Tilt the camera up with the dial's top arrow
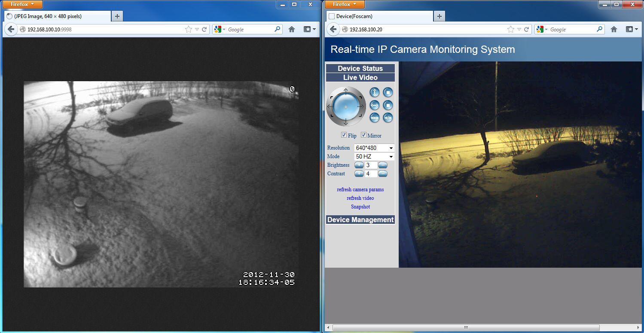Image resolution: width=644 pixels, height=333 pixels. [x=346, y=90]
